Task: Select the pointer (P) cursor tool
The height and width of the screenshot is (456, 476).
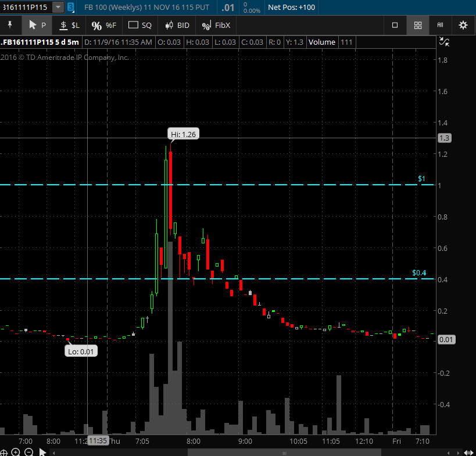Action: tap(37, 25)
